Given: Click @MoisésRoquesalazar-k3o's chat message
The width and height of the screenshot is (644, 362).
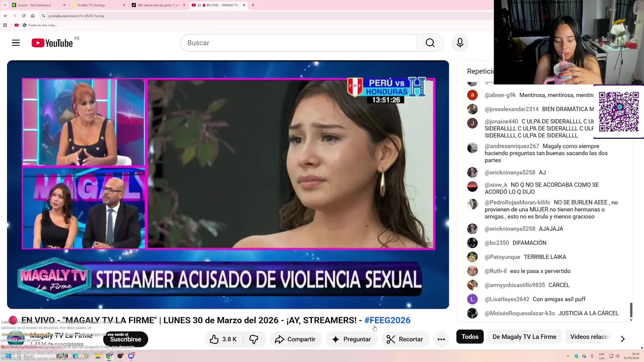Looking at the screenshot, I should (589, 313).
